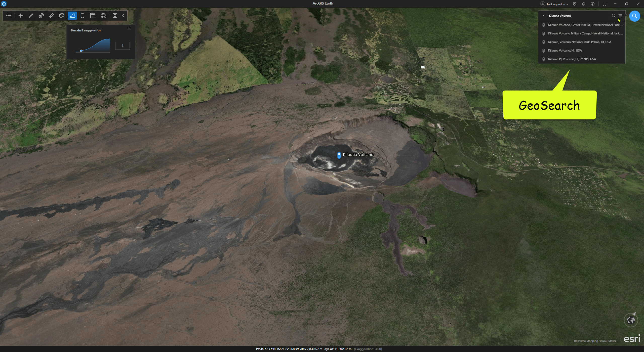
Task: Select the Draw pencil tool
Action: pyautogui.click(x=31, y=16)
